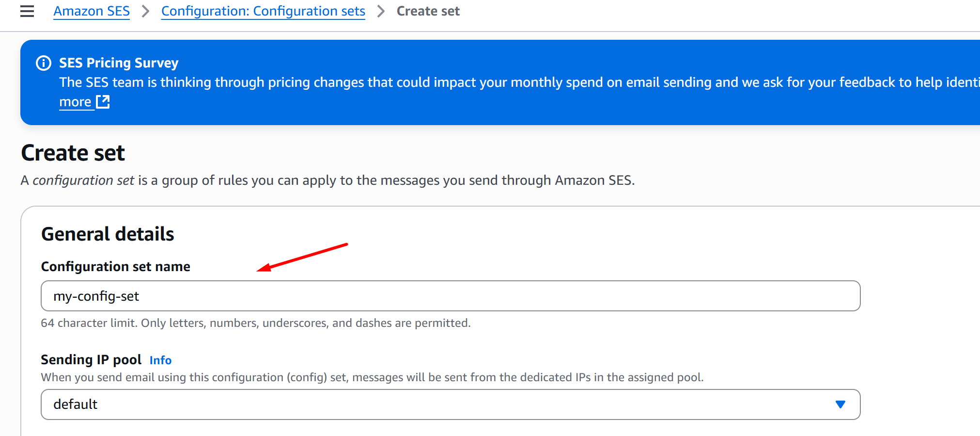Go to Amazon SES breadcrumb link

pyautogui.click(x=92, y=11)
